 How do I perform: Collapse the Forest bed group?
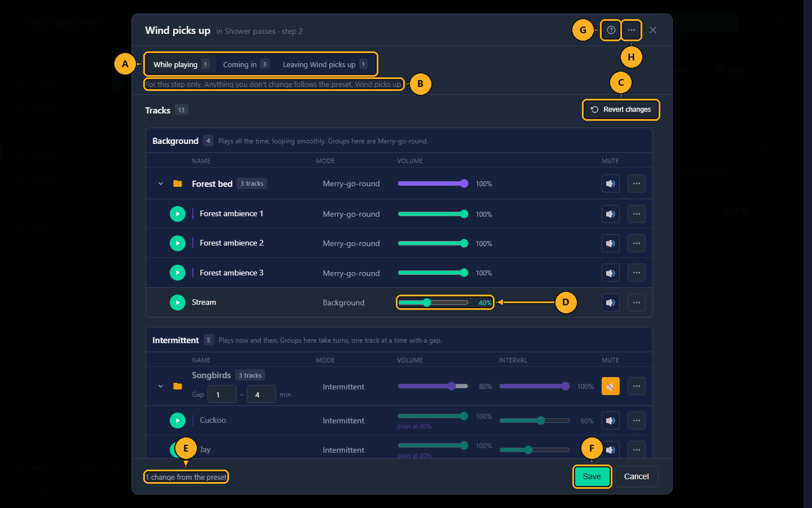(x=161, y=183)
